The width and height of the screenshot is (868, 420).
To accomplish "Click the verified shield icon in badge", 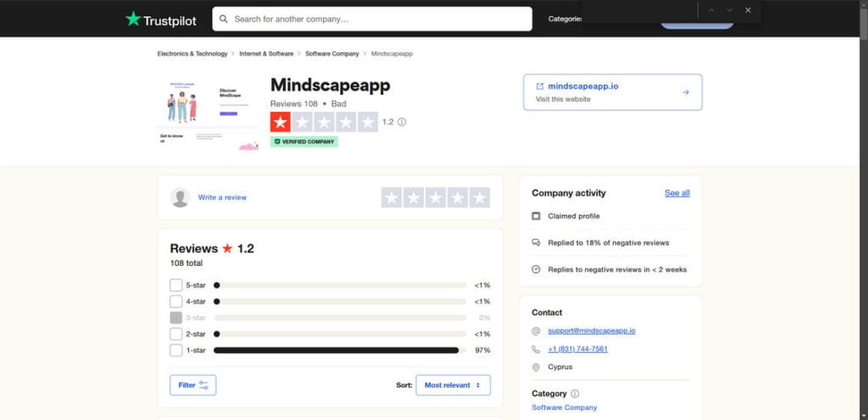I will [x=277, y=142].
